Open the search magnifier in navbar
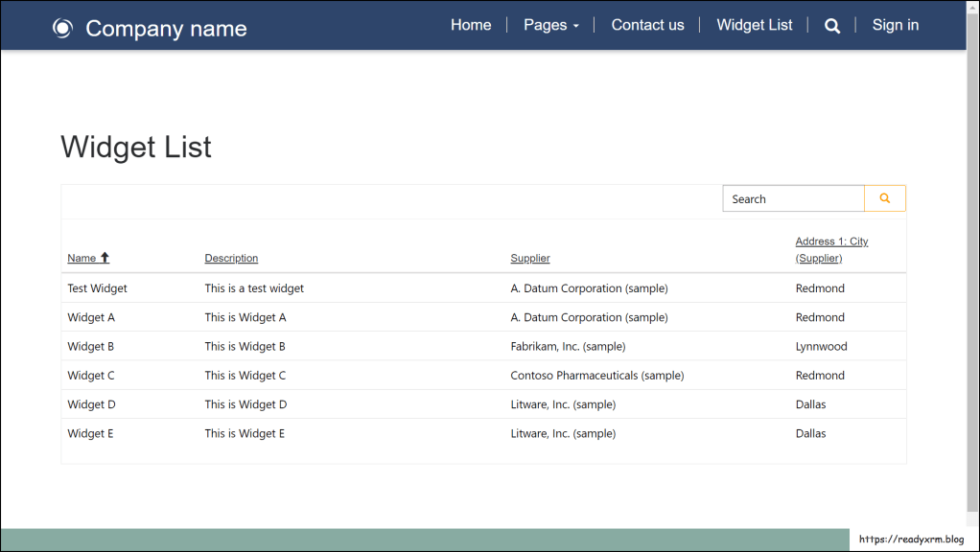 (832, 26)
